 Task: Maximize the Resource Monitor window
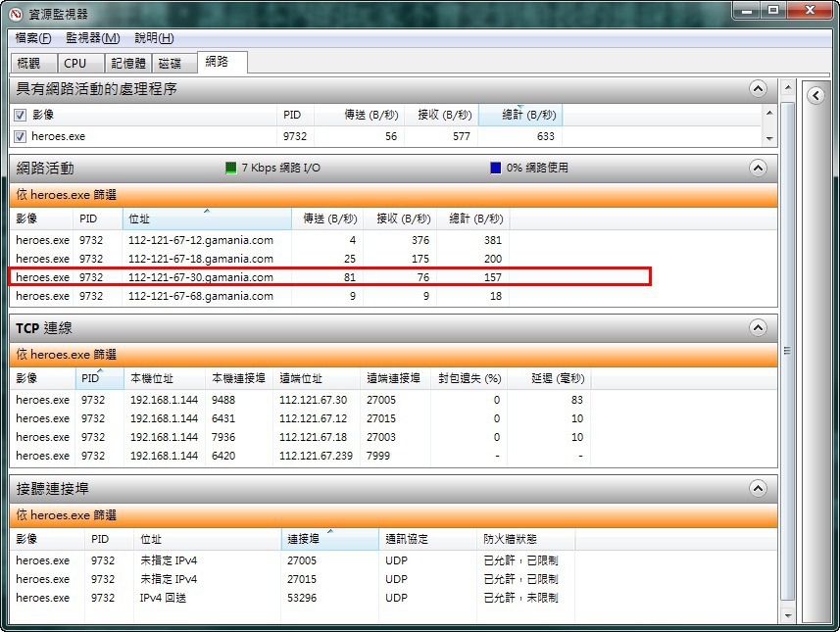pos(773,10)
